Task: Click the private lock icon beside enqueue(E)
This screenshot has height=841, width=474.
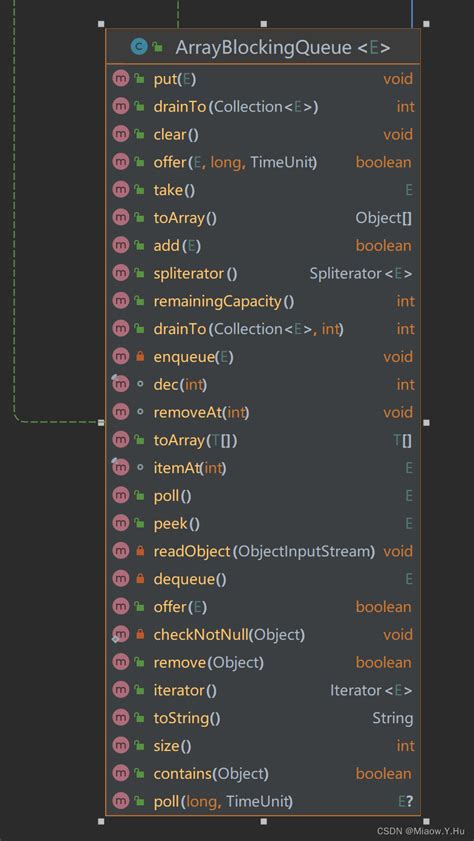Action: click(x=140, y=356)
